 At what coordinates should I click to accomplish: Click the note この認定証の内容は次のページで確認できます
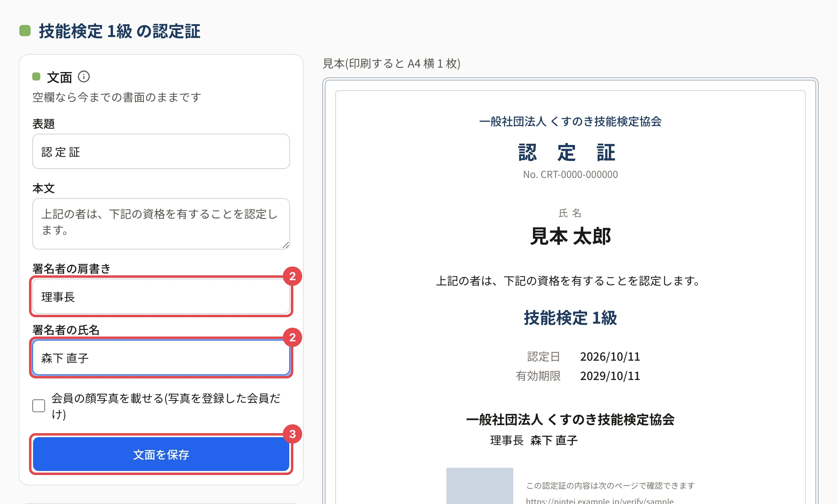610,485
